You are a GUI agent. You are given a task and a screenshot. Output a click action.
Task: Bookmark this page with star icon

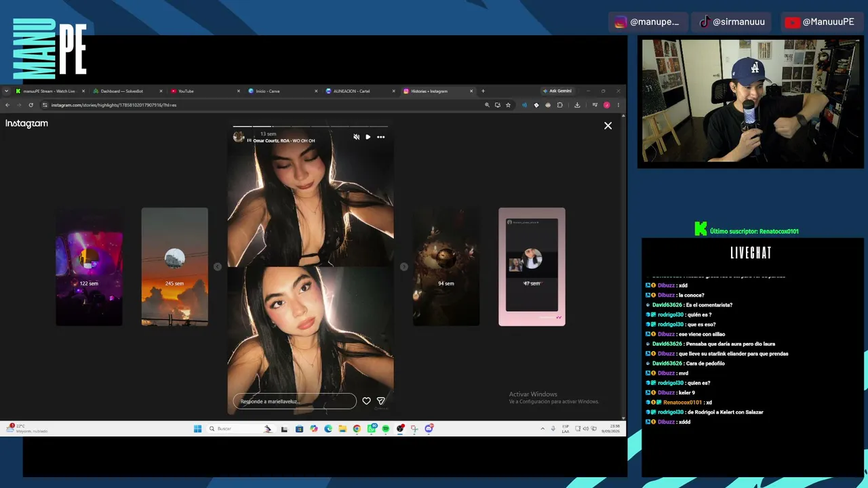pyautogui.click(x=508, y=105)
